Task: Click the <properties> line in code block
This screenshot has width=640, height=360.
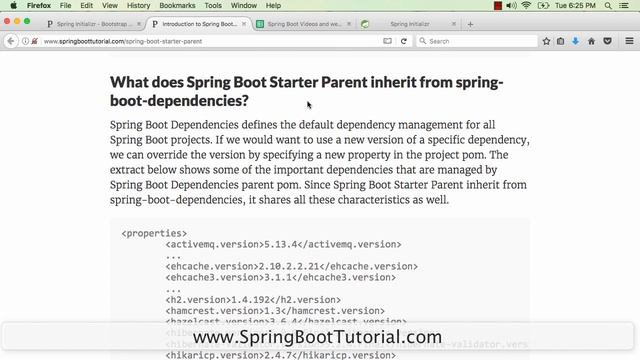Action: (154, 233)
